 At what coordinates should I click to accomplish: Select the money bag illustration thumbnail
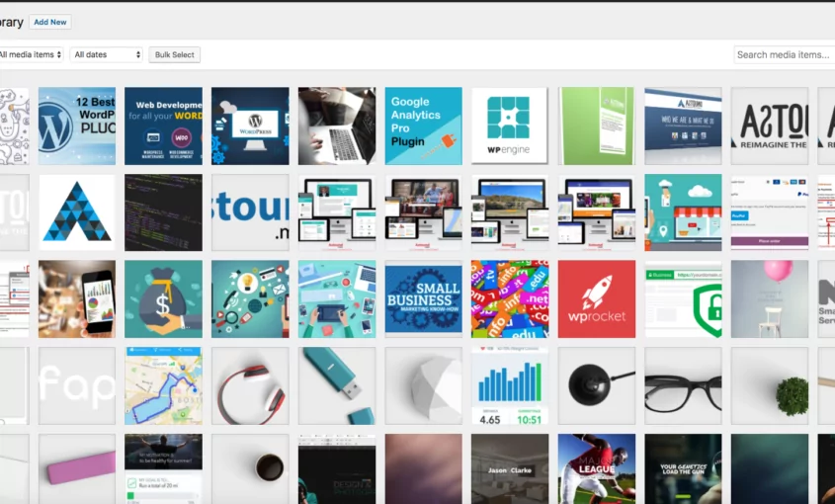163,298
